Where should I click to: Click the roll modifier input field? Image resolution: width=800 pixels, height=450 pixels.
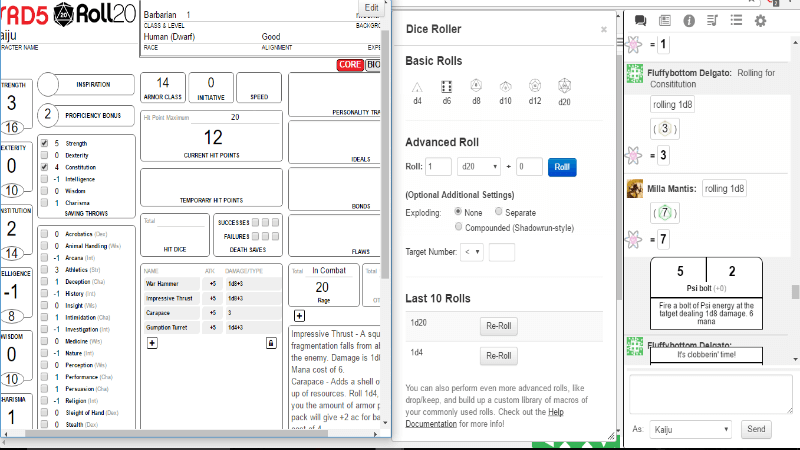(529, 167)
